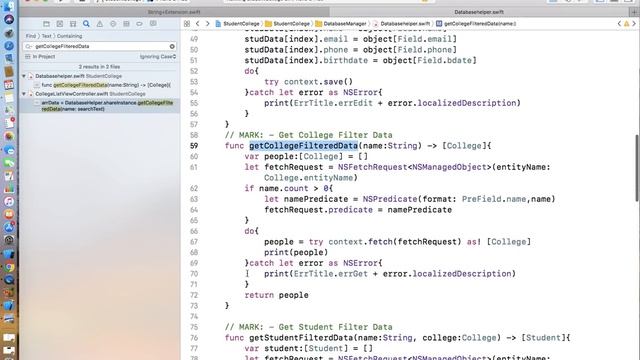640x360 pixels.
Task: Jump to the previous issue arrow
Action: [x=619, y=24]
